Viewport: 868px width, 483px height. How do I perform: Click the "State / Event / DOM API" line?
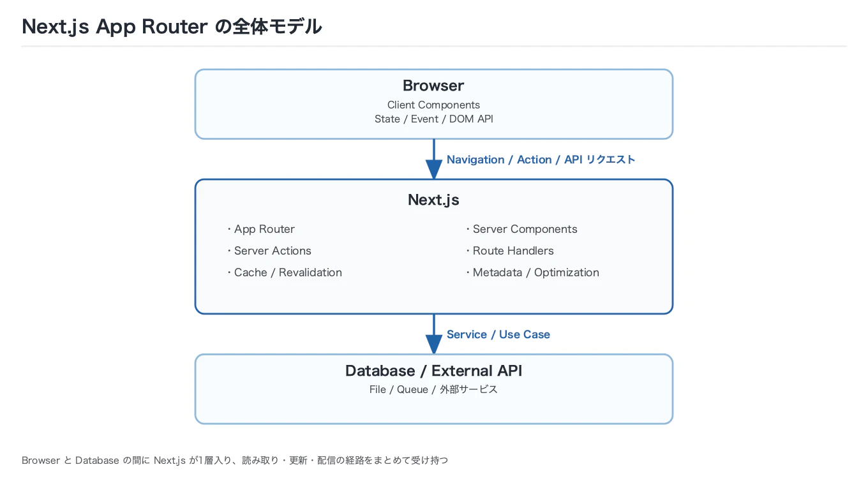(x=433, y=119)
